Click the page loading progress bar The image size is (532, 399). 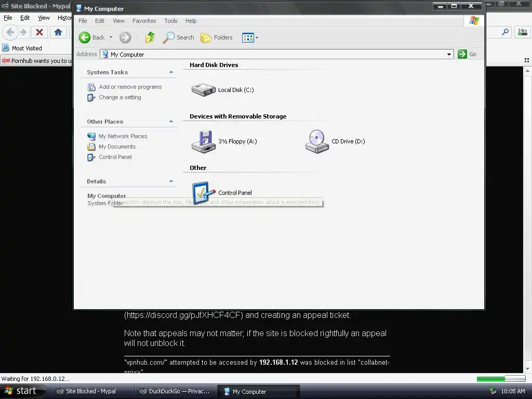pos(501,379)
